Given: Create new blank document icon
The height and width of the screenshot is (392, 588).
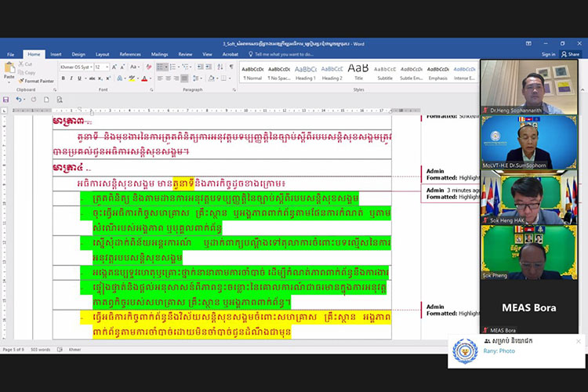Looking at the screenshot, I should pos(46,100).
